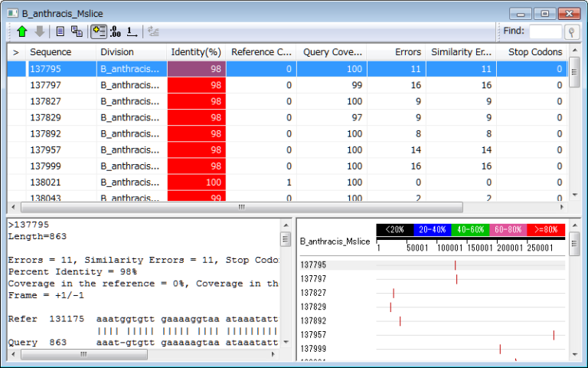The image size is (588, 368).
Task: Sort by the Sequence column header
Action: click(60, 52)
